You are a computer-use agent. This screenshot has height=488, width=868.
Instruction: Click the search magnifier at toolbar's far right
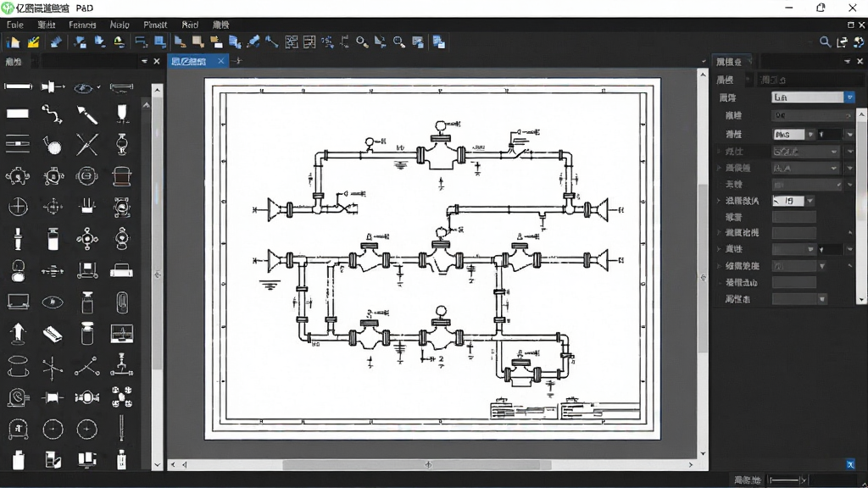[x=825, y=42]
